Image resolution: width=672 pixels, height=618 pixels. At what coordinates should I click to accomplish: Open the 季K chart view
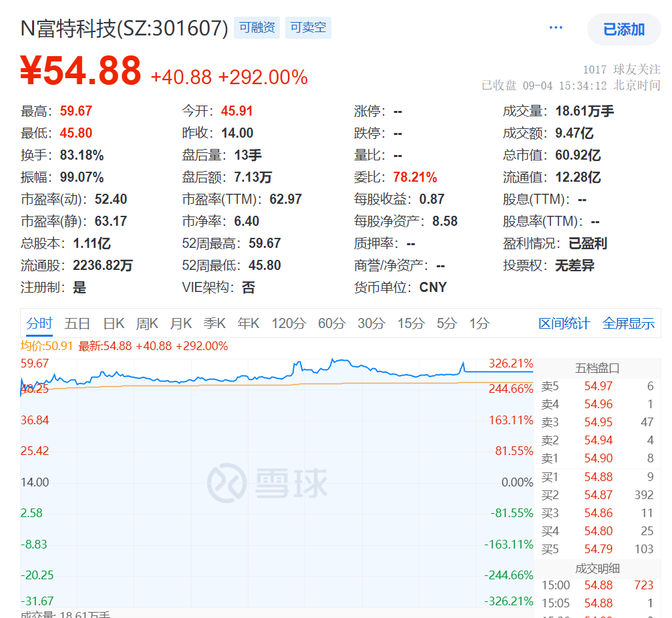[x=214, y=324]
